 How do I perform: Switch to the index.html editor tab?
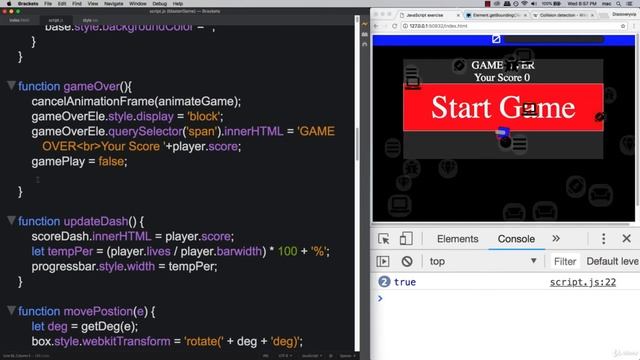coord(19,20)
